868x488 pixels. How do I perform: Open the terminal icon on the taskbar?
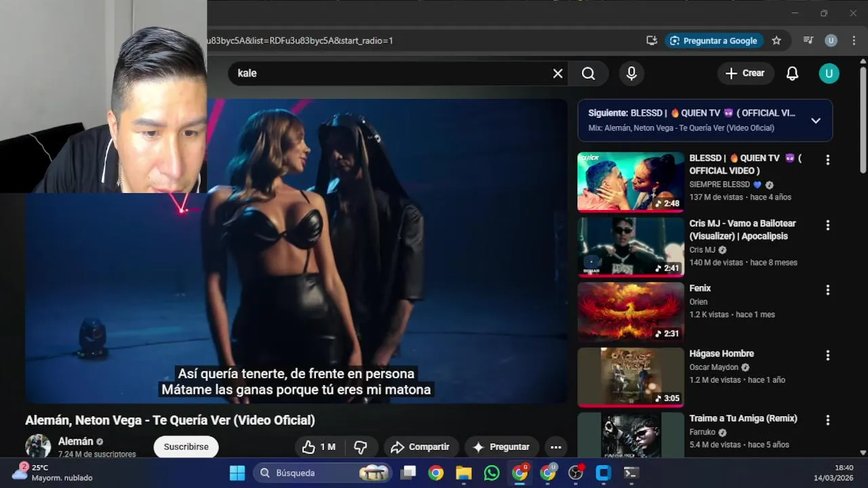(x=631, y=473)
